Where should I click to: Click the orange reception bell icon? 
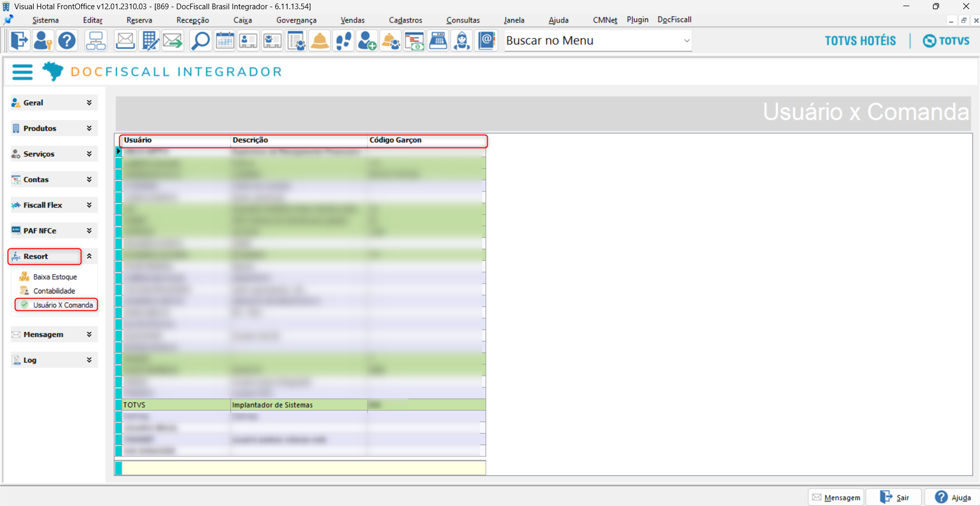pos(320,40)
